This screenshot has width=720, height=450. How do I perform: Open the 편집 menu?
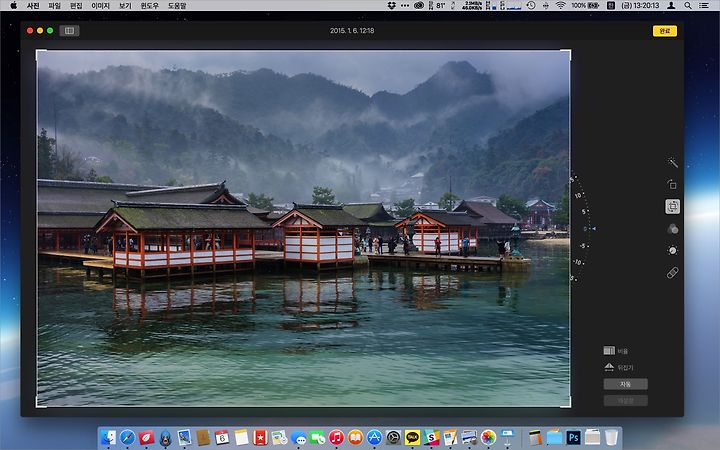click(x=76, y=6)
